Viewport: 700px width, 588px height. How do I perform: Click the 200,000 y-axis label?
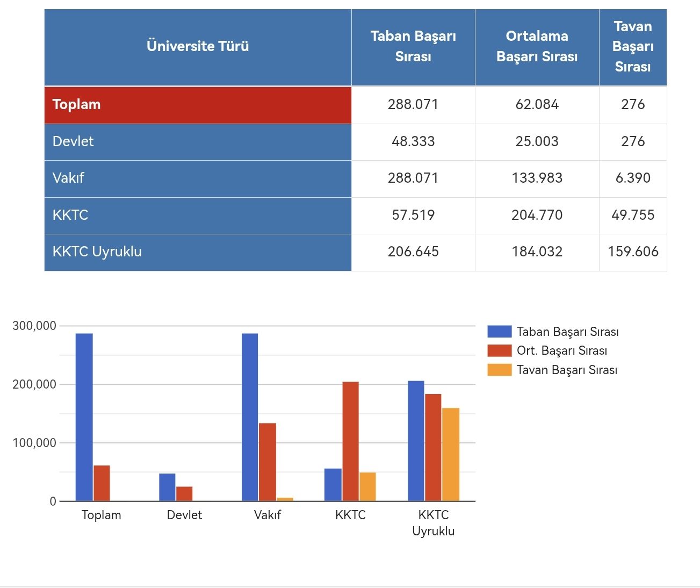[34, 384]
